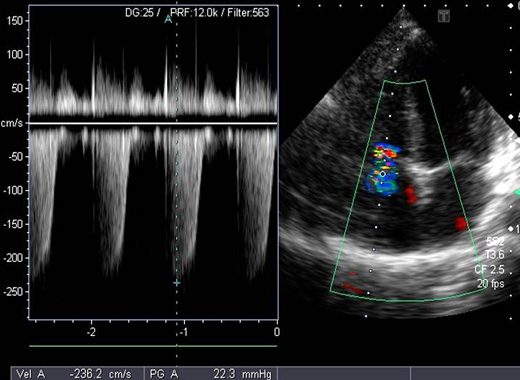Image resolution: width=520 pixels, height=380 pixels.
Task: Click the caliper marker labeled A
Action: [169, 20]
